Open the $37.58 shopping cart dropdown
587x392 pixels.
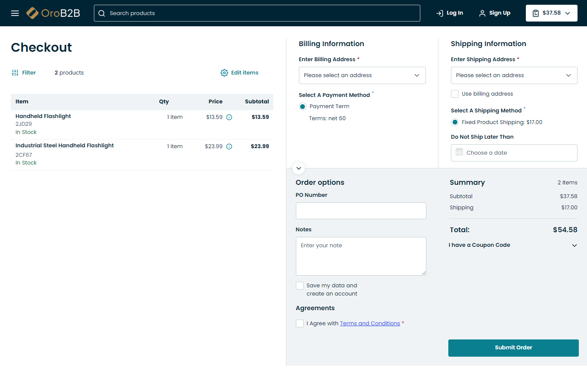(x=551, y=13)
